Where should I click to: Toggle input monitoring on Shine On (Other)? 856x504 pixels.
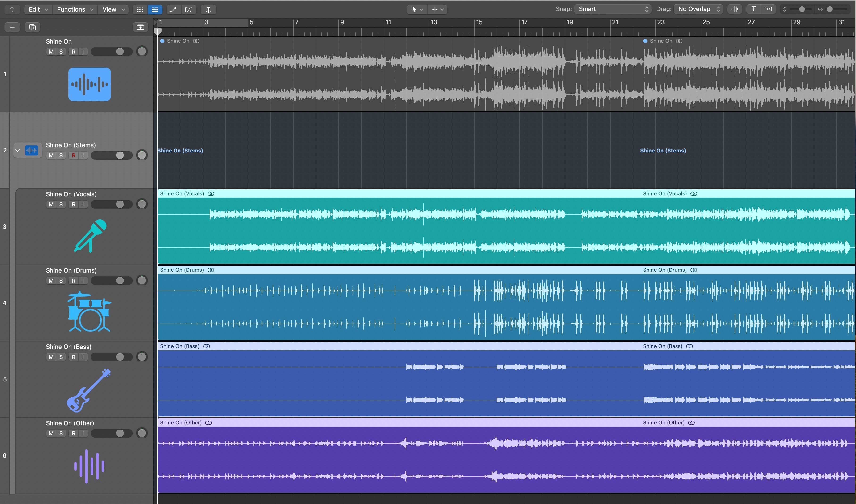coord(83,433)
